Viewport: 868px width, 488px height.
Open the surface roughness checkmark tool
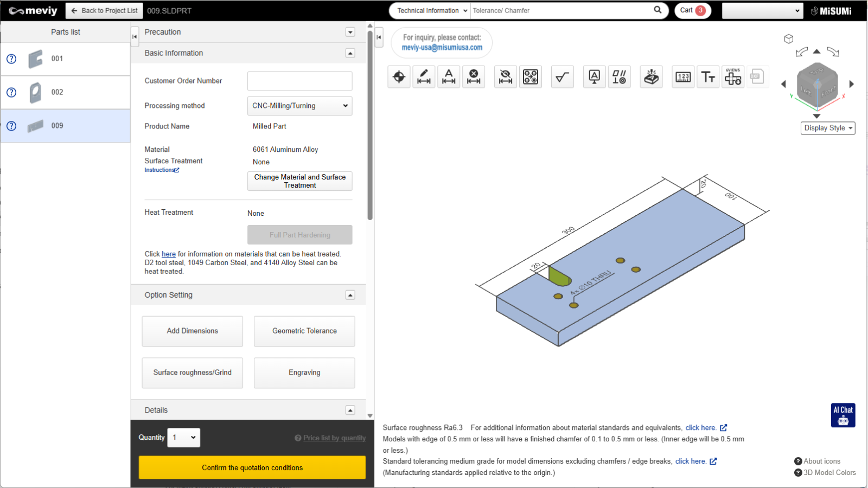coord(562,77)
